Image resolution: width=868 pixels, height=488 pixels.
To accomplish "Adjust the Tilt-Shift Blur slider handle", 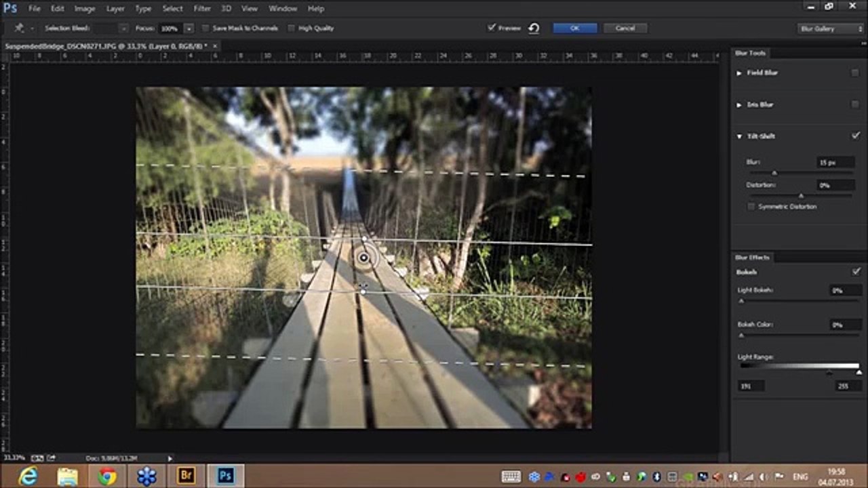I will coord(774,174).
